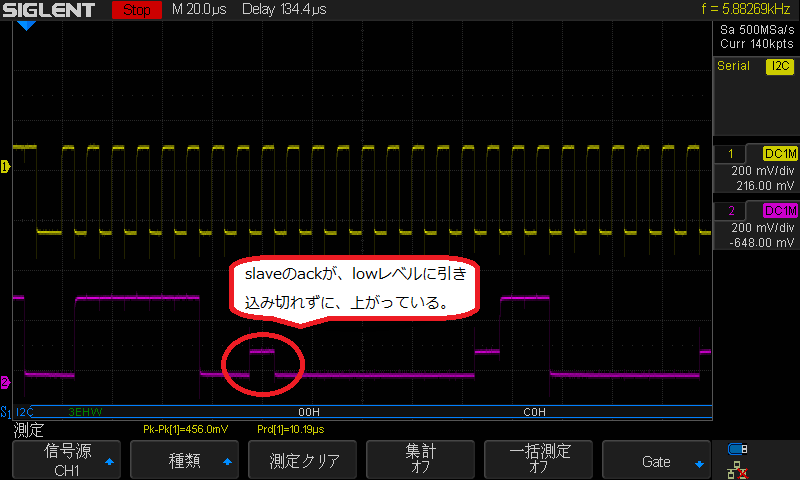This screenshot has width=800, height=480.
Task: Click the 00H decoded data packet
Action: (x=309, y=411)
